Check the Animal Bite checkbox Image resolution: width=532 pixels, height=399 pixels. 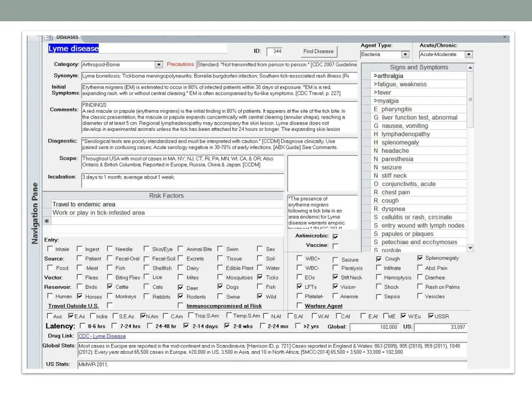(x=180, y=249)
